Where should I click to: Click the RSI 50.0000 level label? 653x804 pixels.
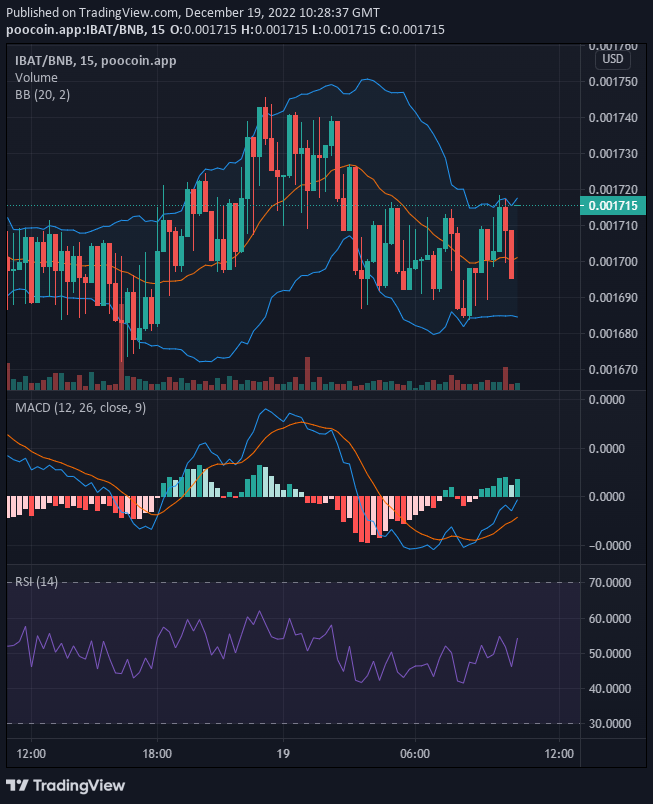[610, 654]
